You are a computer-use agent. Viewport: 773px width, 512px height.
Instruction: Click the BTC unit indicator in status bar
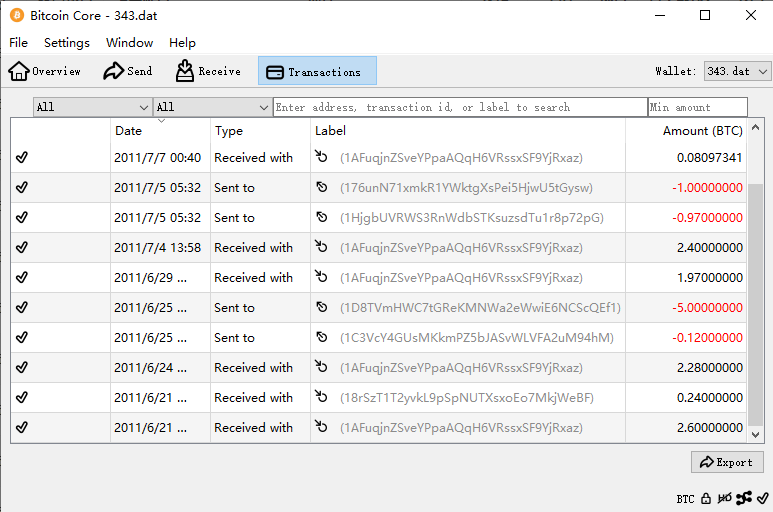pos(685,498)
